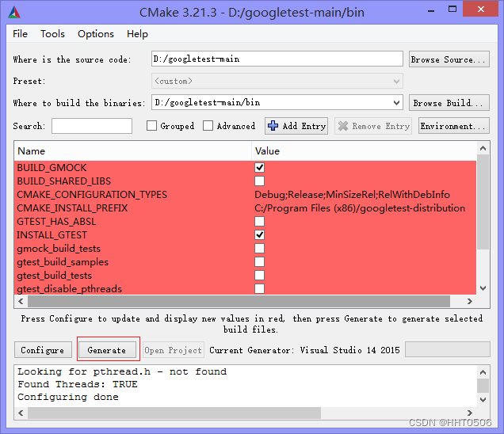This screenshot has height=434, width=504.
Task: Maximize the CMake window
Action: 452,10
